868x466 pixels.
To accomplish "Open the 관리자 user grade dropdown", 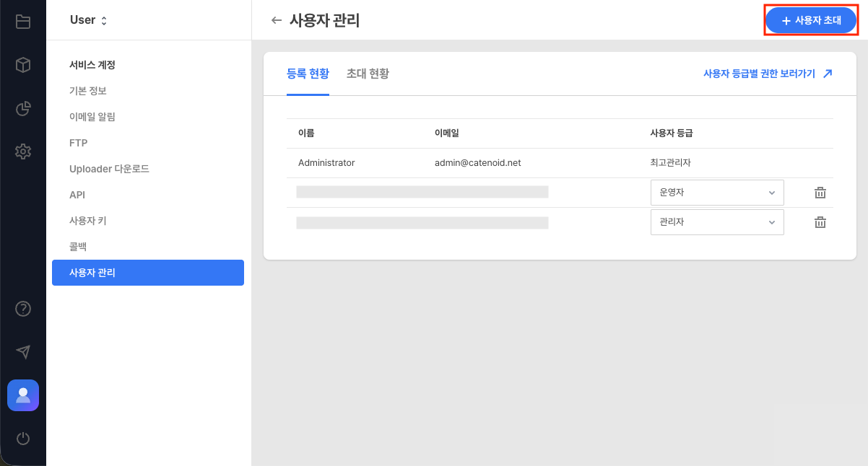I will point(717,221).
